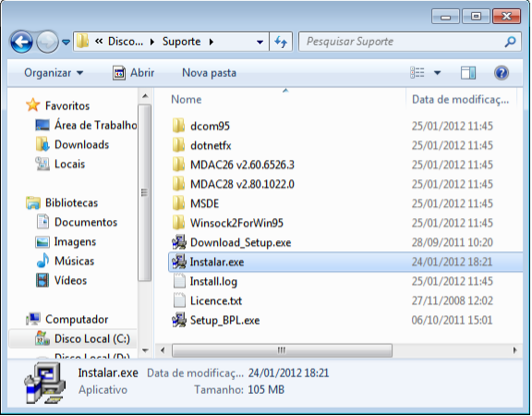
Task: Open the Help question mark icon
Action: [x=502, y=73]
